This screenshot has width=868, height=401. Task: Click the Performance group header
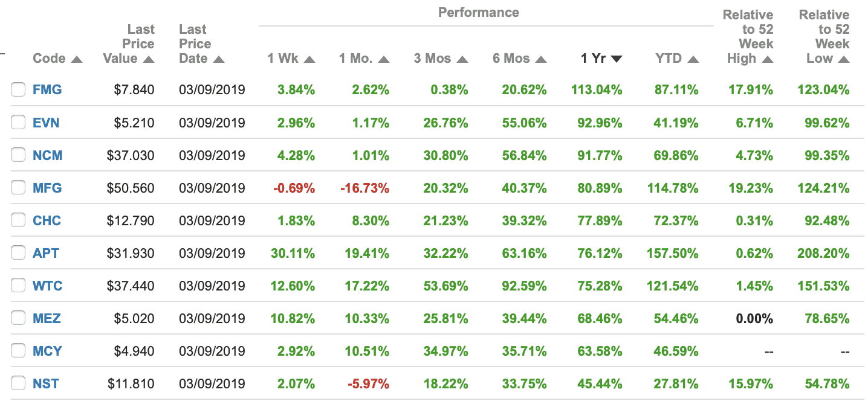point(478,12)
